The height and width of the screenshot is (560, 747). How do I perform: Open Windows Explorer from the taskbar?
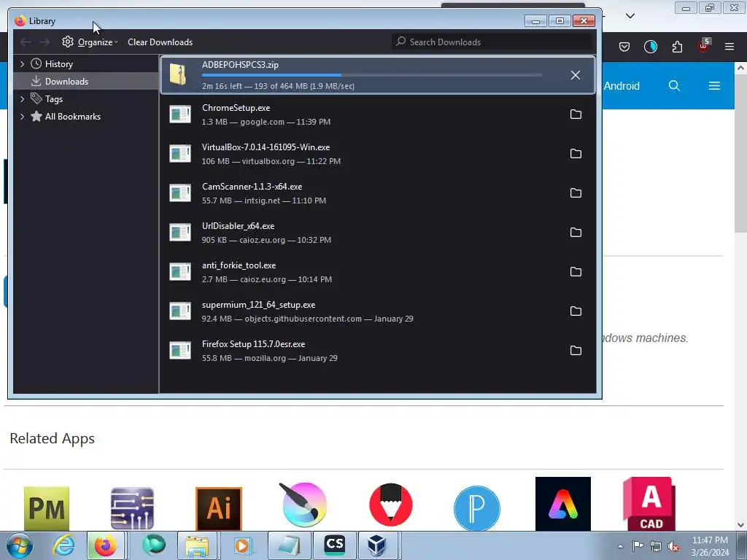coord(197,545)
